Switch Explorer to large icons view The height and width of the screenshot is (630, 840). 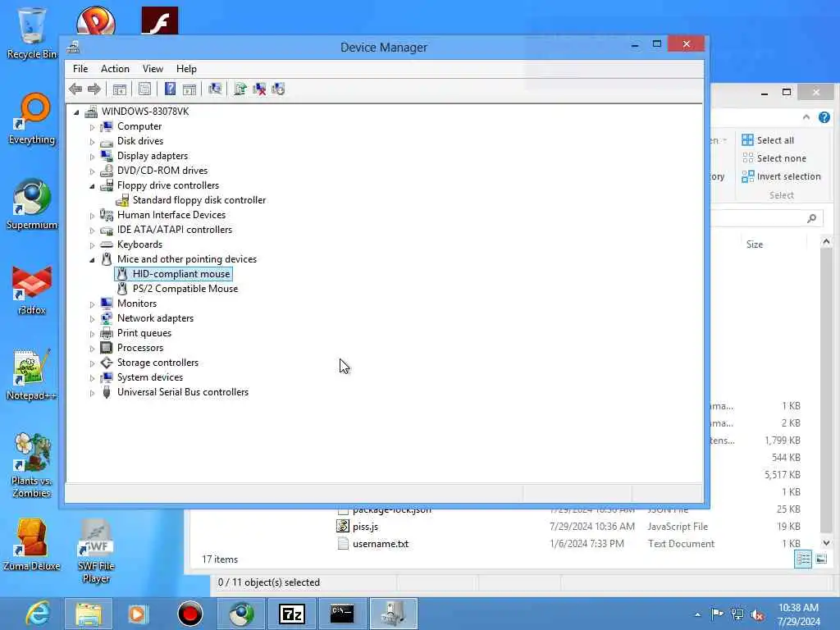(821, 559)
